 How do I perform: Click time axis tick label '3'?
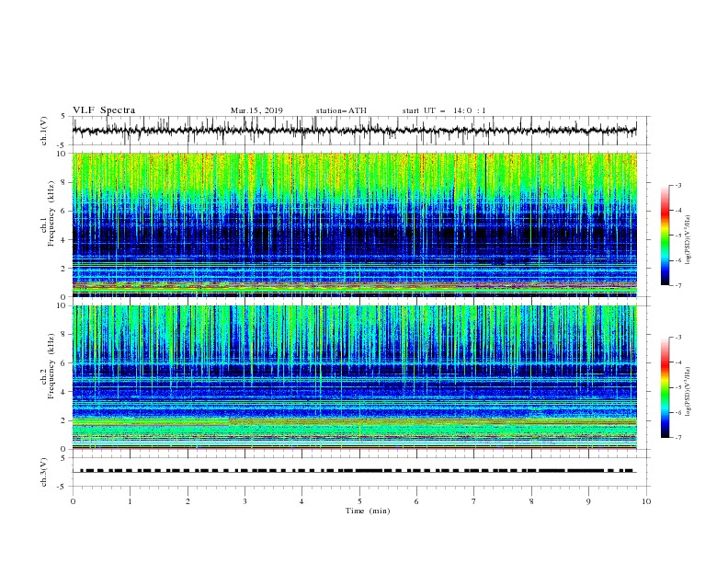245,501
